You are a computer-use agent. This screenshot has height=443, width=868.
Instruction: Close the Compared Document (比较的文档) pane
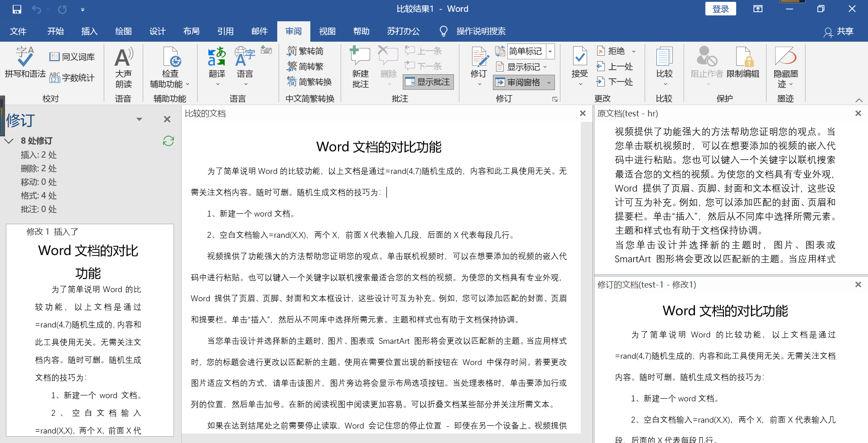583,113
